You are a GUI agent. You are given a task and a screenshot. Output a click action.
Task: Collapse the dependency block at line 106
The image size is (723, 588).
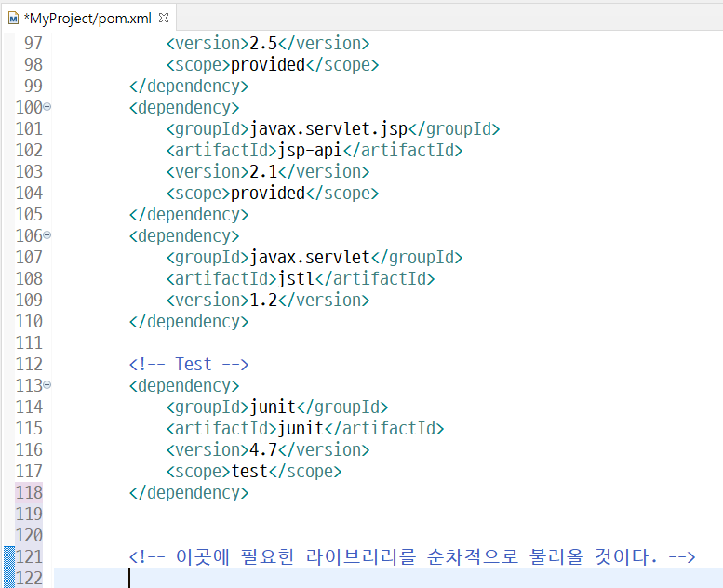pos(47,235)
